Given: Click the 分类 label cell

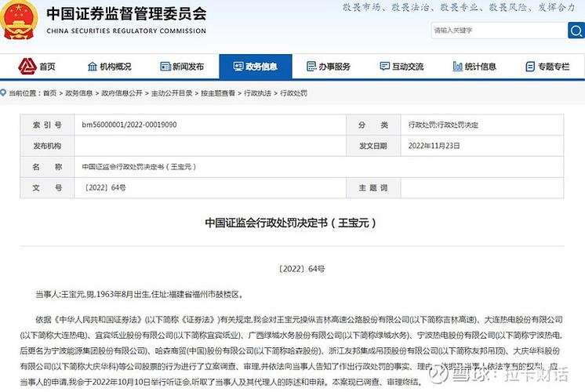Looking at the screenshot, I should (x=373, y=125).
